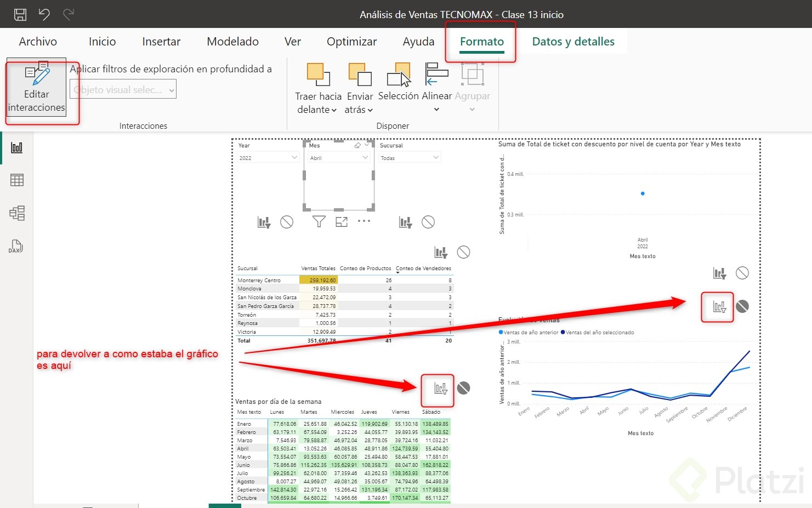Screen dimensions: 812x508
Task: Click the Septiembre row header in the matrix
Action: tap(251, 490)
